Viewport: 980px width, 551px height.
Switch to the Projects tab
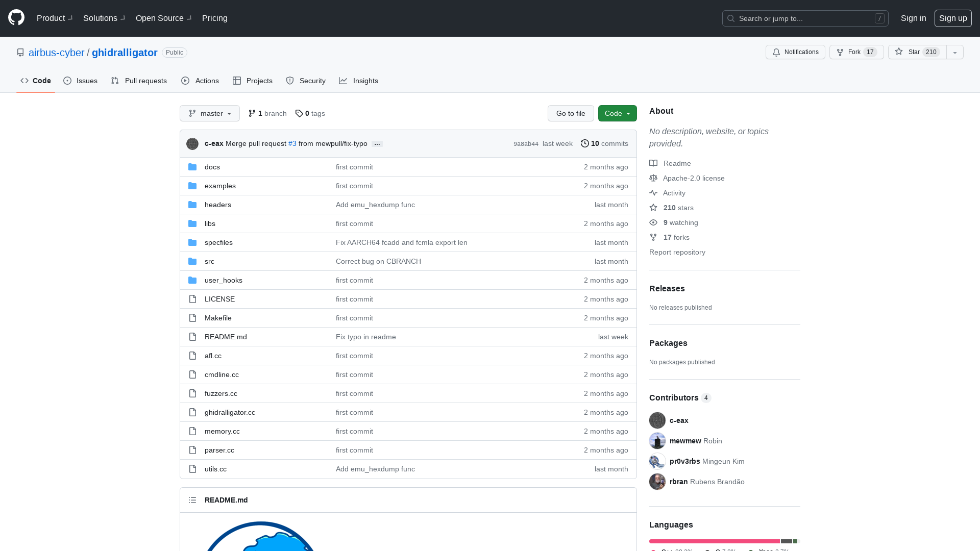click(253, 81)
